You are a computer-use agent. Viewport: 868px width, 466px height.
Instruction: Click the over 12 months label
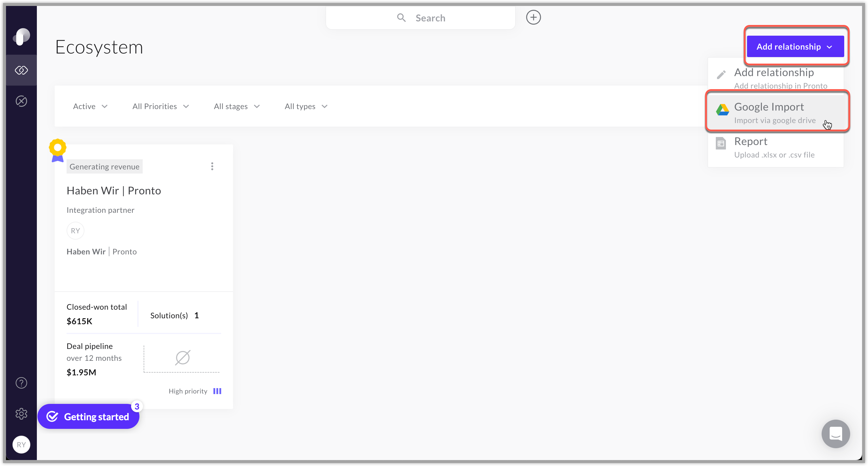[x=94, y=358]
